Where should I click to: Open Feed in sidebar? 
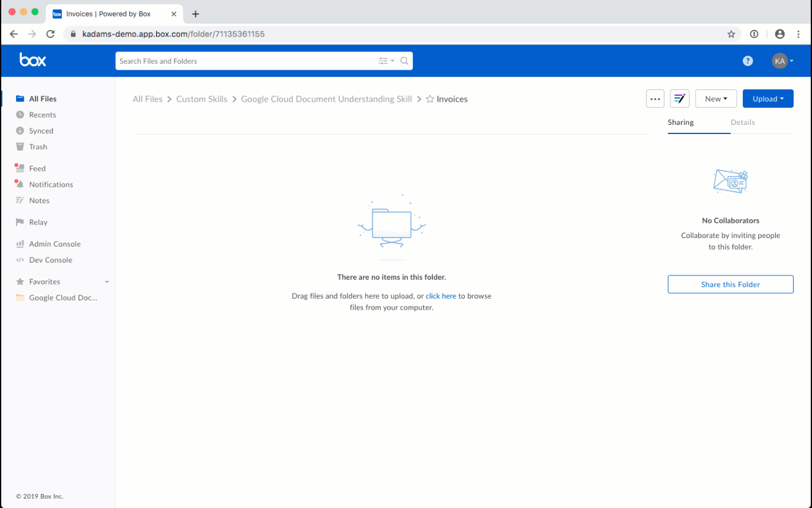point(37,168)
